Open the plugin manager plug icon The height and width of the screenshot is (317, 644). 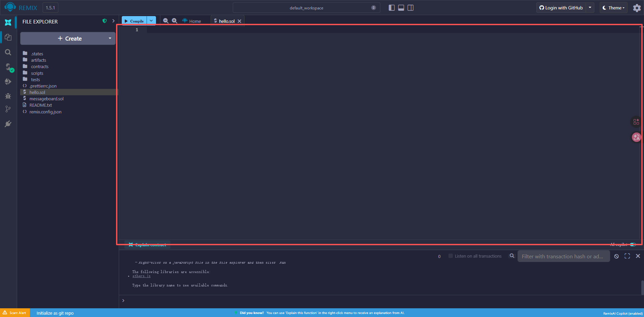8,124
